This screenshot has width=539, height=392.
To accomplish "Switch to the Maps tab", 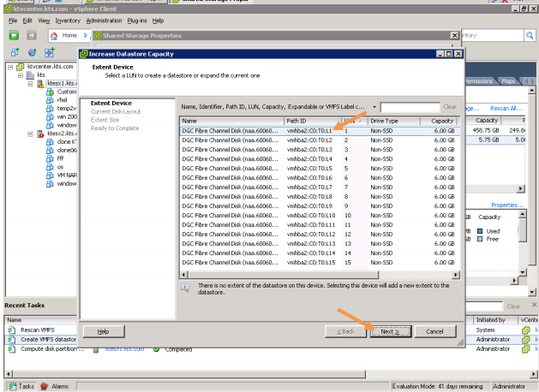I will click(508, 81).
